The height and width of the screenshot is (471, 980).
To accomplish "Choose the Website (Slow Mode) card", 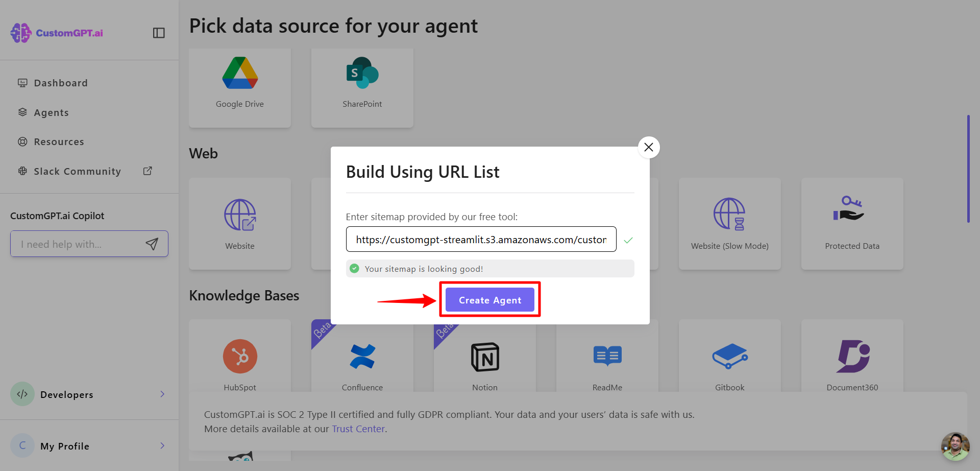I will tap(730, 224).
